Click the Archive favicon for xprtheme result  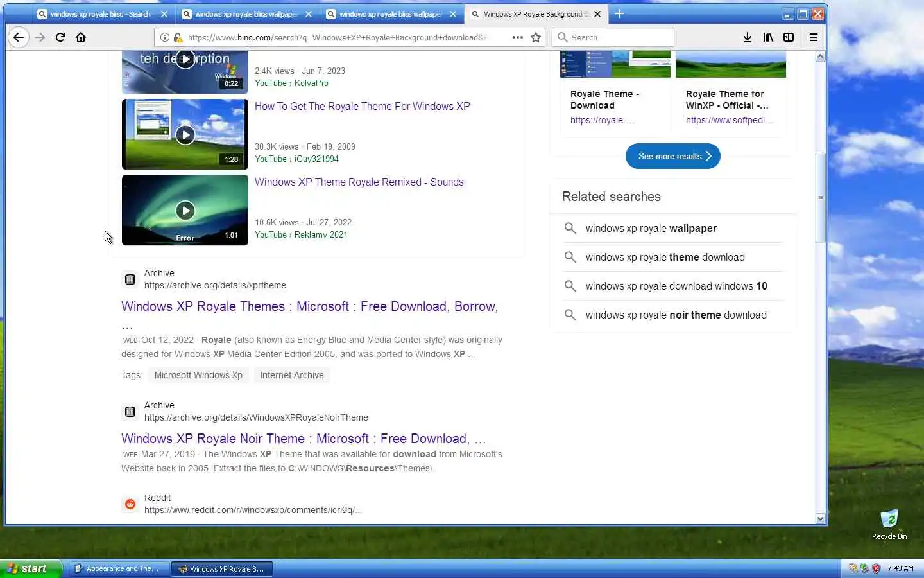point(130,279)
